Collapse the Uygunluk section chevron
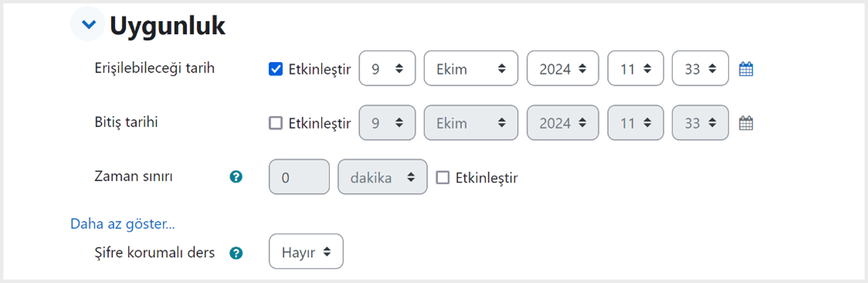 point(89,24)
